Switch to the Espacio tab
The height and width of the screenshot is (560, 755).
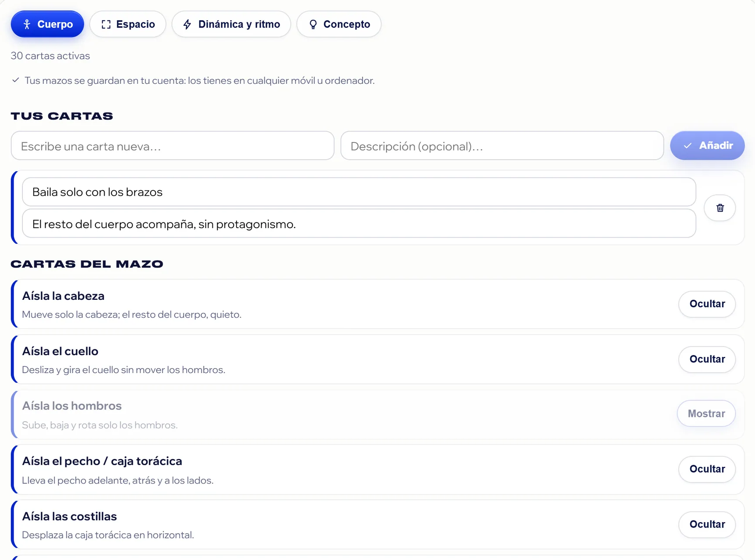click(128, 24)
